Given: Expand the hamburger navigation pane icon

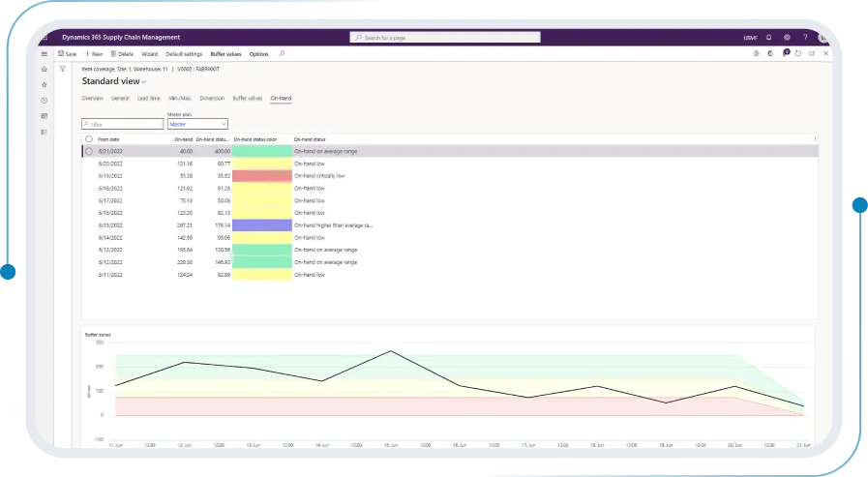Looking at the screenshot, I should [x=45, y=54].
